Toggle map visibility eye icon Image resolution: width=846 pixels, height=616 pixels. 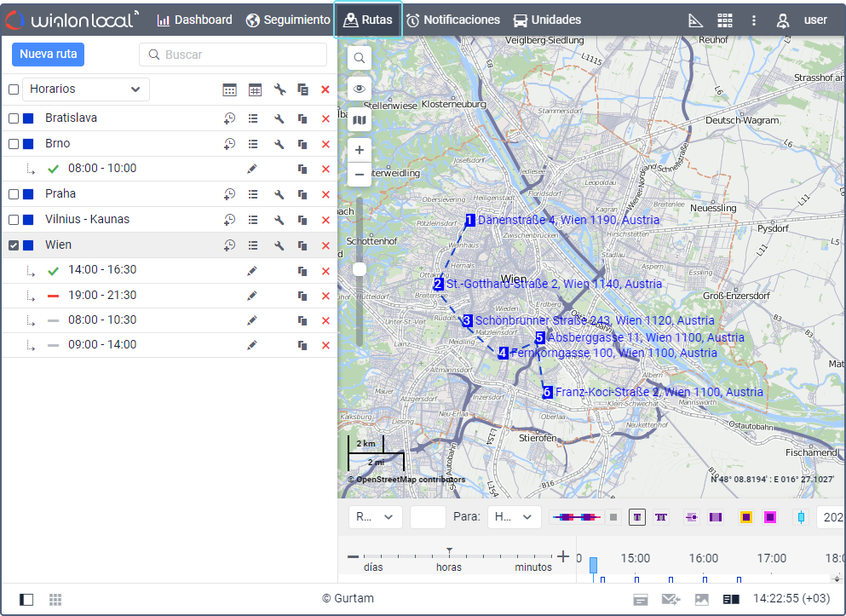[360, 89]
